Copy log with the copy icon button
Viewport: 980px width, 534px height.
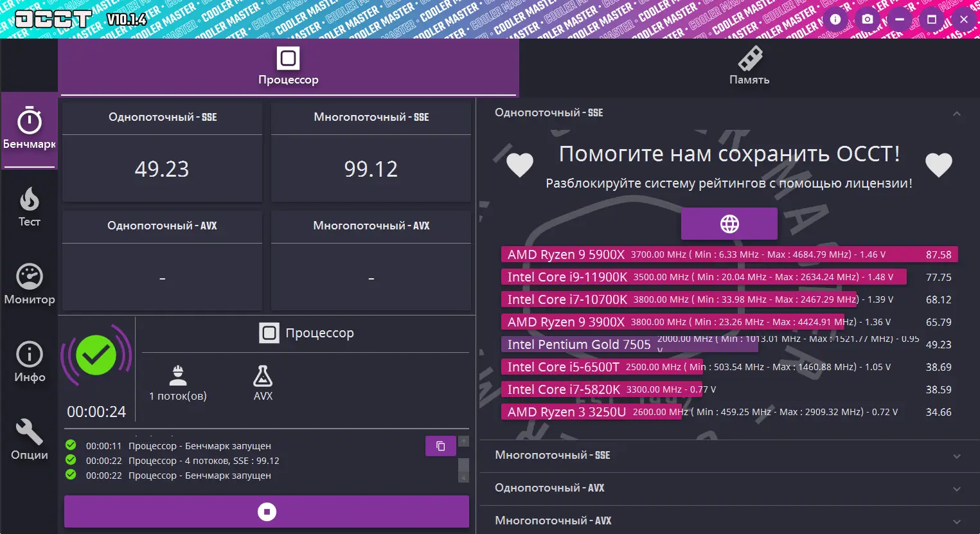[x=441, y=446]
